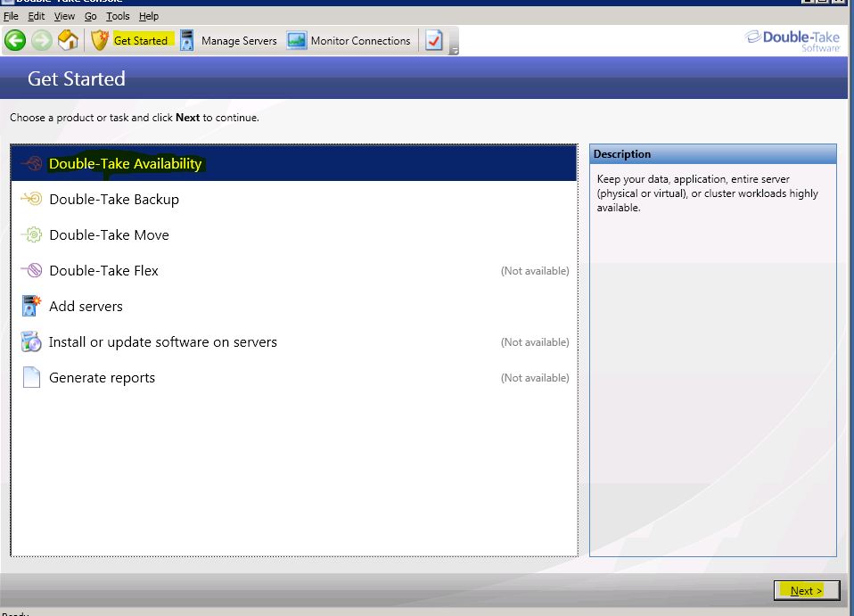Select Double-Take Backup option
Screen dimensions: 854x616
click(x=294, y=200)
